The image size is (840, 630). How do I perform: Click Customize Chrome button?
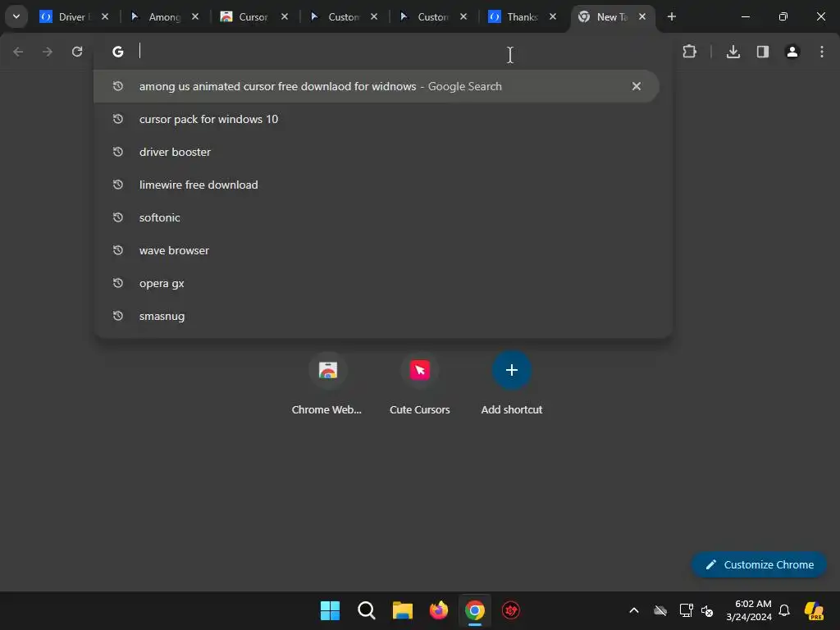759,564
